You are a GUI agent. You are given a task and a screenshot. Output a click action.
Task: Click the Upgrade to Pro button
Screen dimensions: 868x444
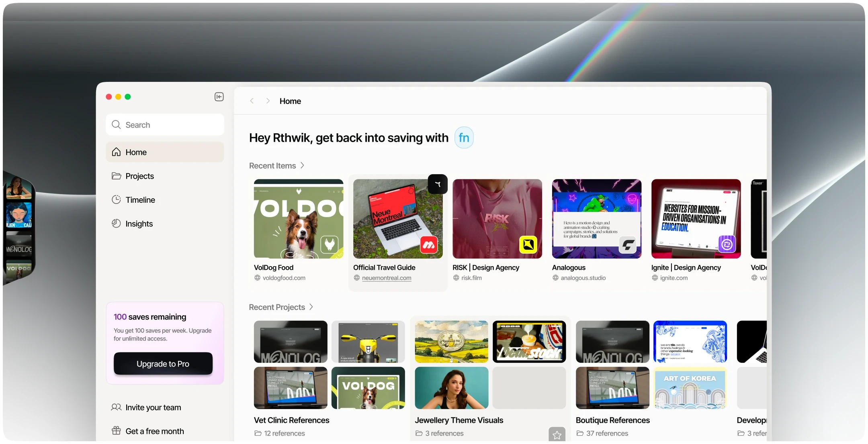163,364
